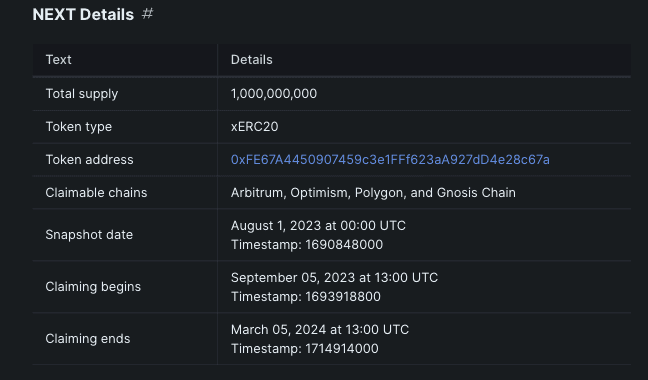648x380 pixels.
Task: Click the Details column header
Action: (252, 60)
